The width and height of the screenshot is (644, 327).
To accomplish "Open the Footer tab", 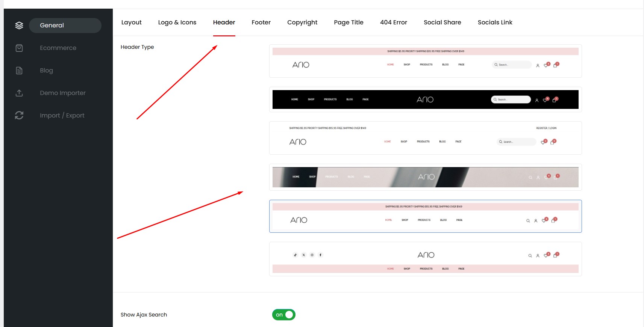I will (x=261, y=23).
